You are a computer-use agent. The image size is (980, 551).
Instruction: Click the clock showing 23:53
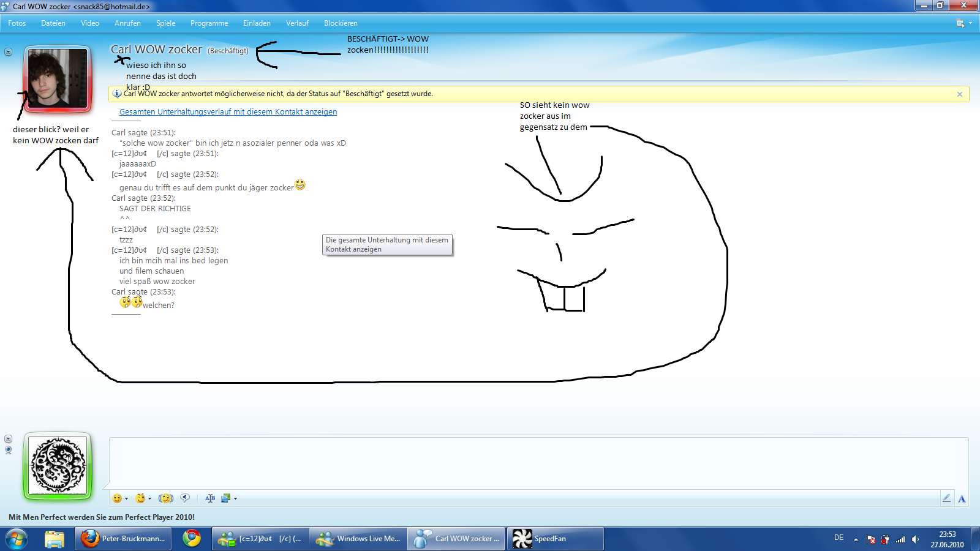coord(947,539)
